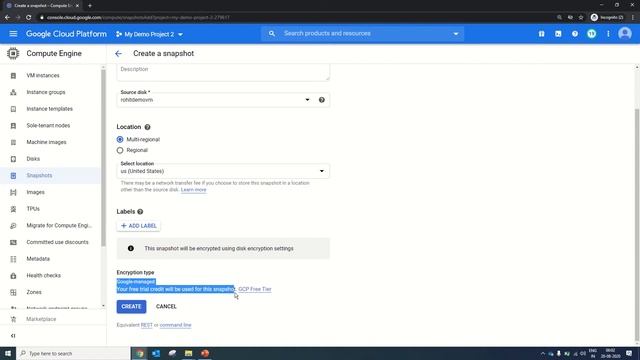Click the VM instances sidebar icon
Screen dimensions: 640x360
click(13, 76)
